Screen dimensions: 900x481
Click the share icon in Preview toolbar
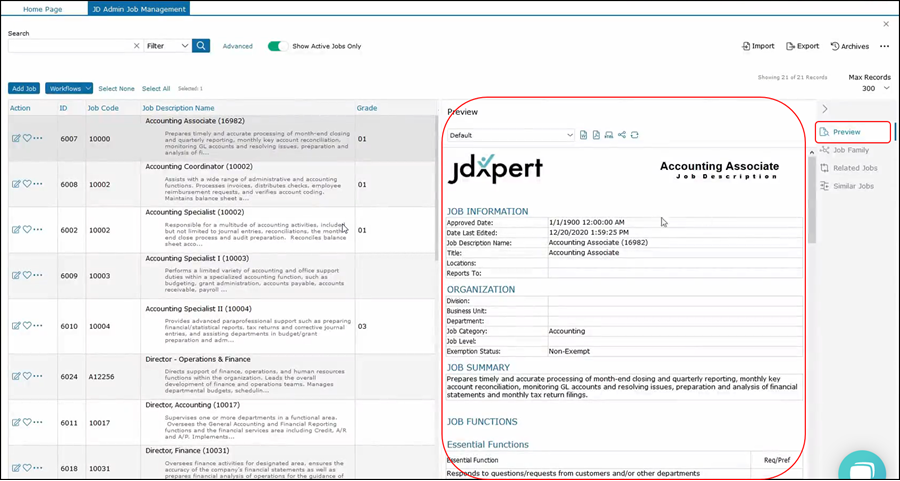pyautogui.click(x=621, y=135)
